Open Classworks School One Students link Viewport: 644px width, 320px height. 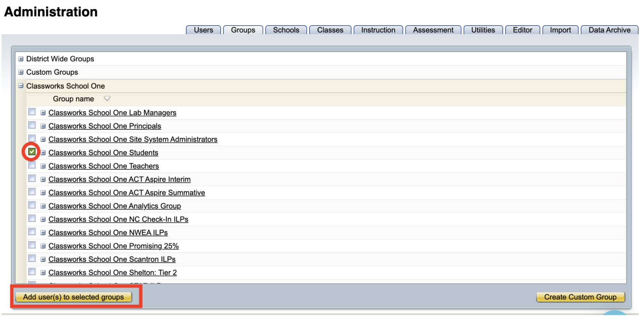click(x=103, y=153)
